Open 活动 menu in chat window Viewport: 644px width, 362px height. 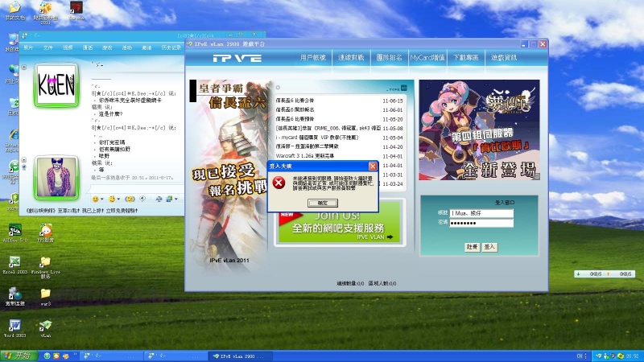point(127,47)
